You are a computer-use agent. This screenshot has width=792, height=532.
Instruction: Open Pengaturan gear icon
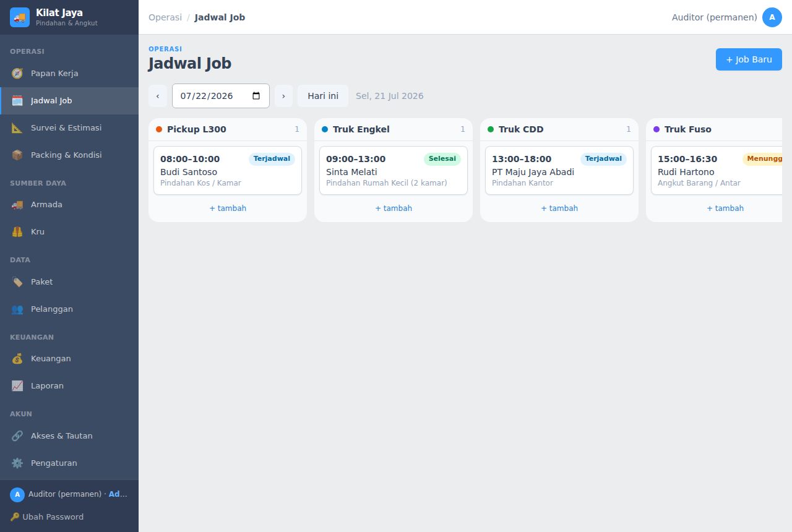(x=17, y=463)
